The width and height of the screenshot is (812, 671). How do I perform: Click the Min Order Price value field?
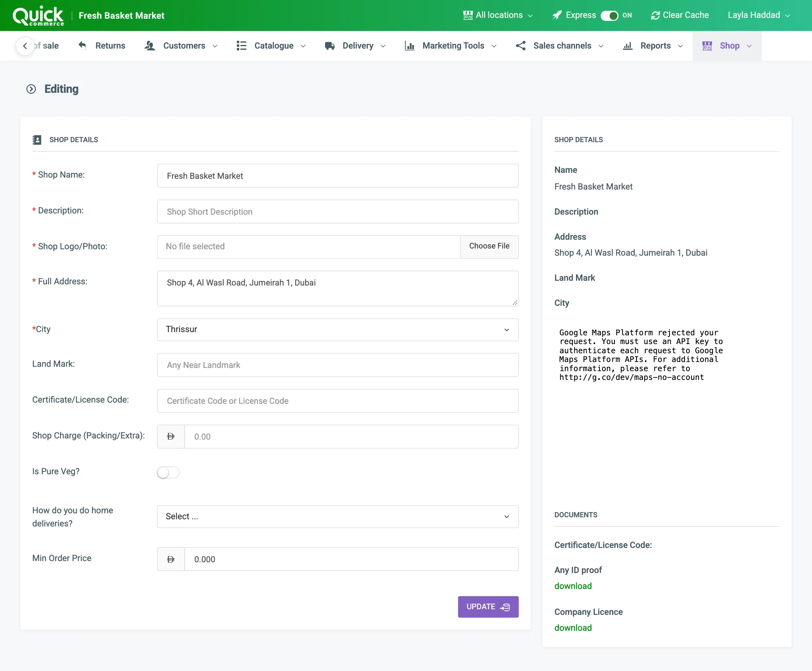tap(352, 559)
